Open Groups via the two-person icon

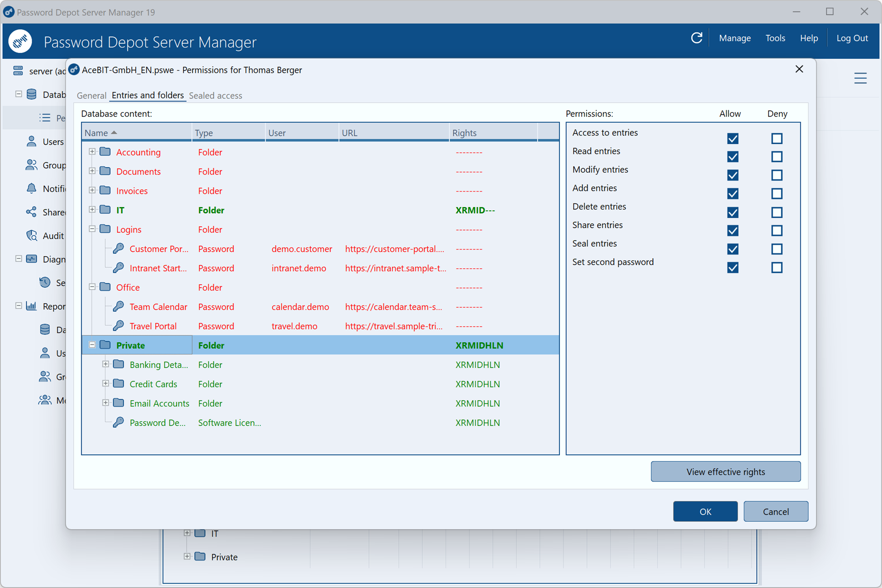(31, 165)
